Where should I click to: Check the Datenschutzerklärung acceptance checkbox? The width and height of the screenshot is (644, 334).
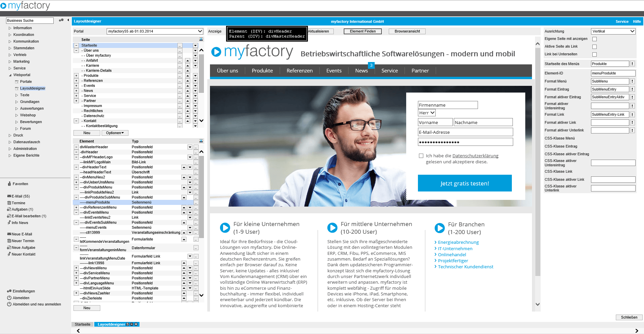(x=421, y=156)
